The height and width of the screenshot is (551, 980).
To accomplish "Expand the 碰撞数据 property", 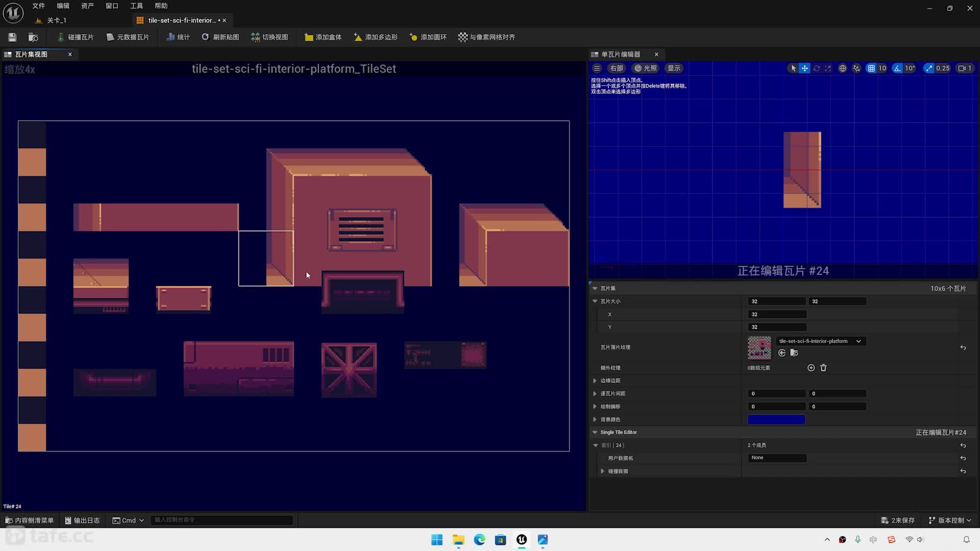I will 603,471.
